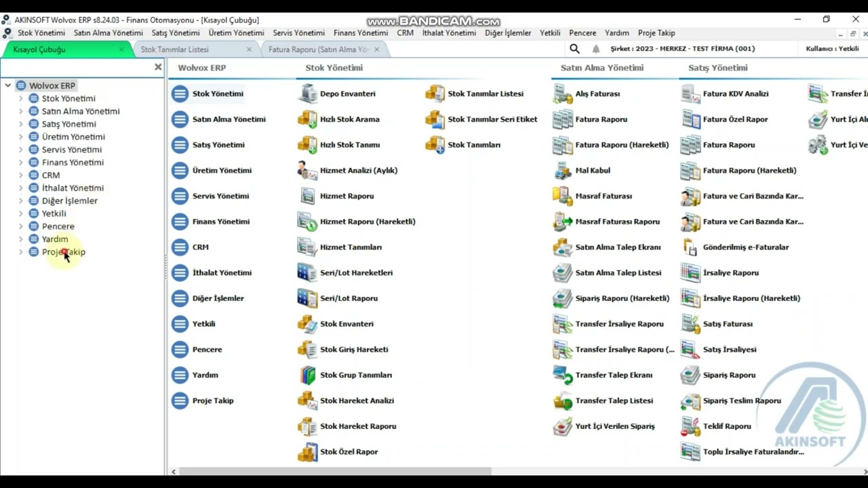868x488 pixels.
Task: Open Stok Grup Tanımları icon
Action: (308, 375)
